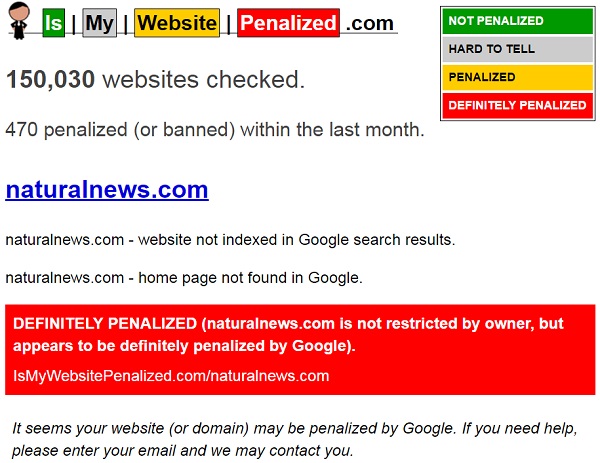Click the '470 penalized within the last month' text
Viewport: 600px width, 463px height.
coord(215,129)
